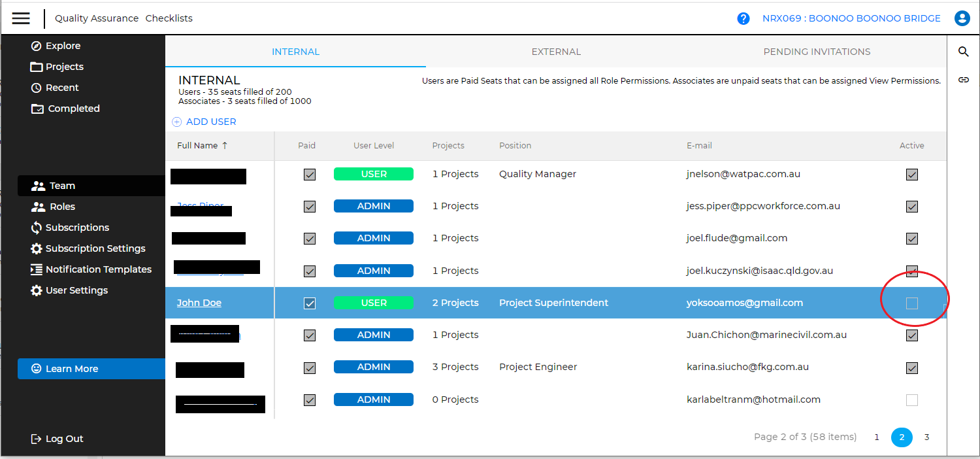The image size is (980, 459).
Task: Toggle Active checkbox for jess.piper@ppcworkforce.com.au
Action: (x=912, y=207)
